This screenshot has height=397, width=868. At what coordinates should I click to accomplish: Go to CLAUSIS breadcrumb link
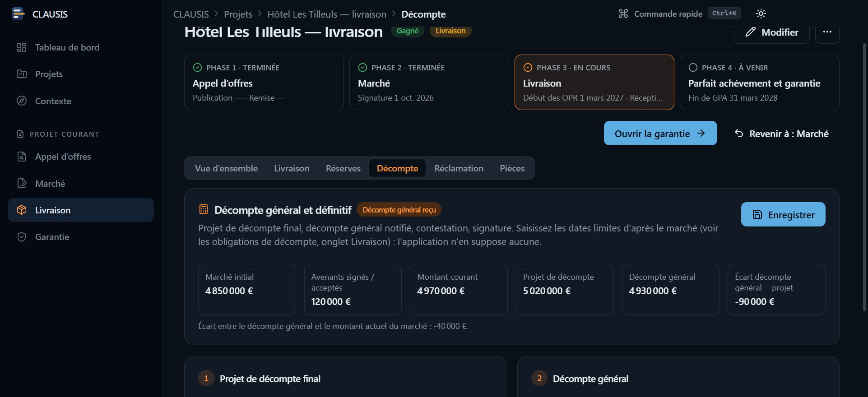pos(191,14)
